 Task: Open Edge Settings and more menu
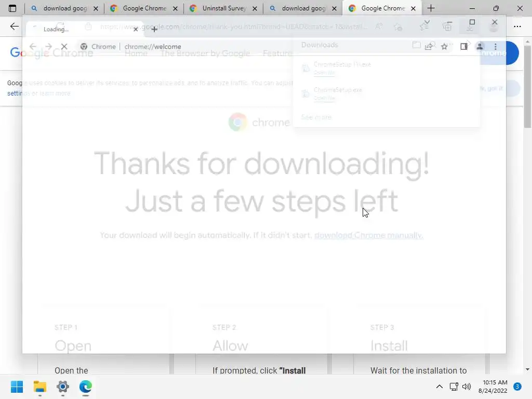click(x=517, y=26)
